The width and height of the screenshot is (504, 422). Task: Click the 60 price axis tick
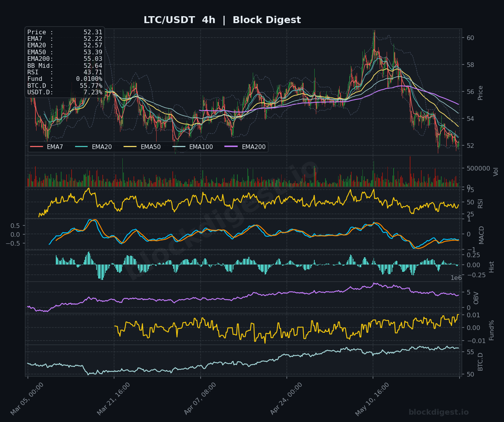(x=470, y=38)
